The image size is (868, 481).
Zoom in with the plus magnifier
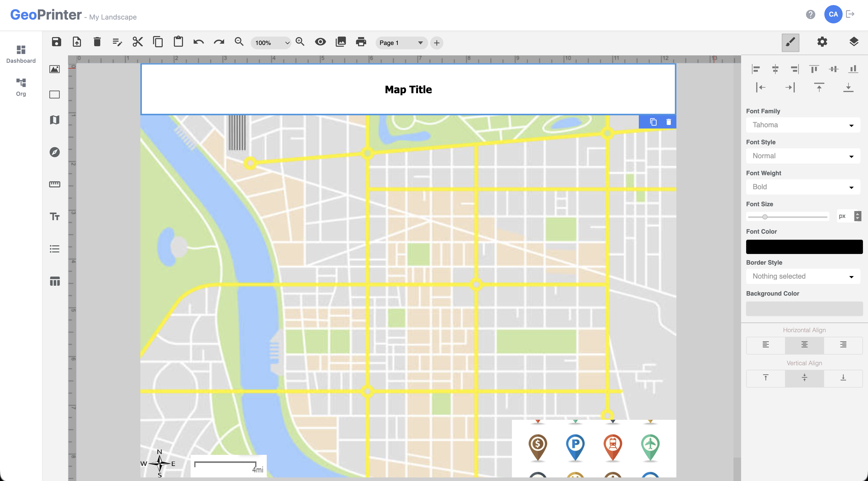tap(300, 42)
